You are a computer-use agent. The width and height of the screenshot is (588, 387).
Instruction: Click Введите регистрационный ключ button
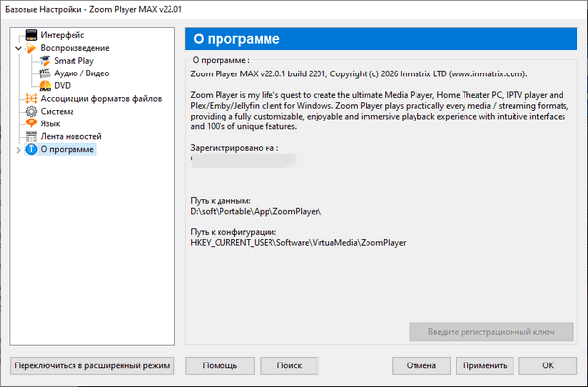(x=491, y=332)
